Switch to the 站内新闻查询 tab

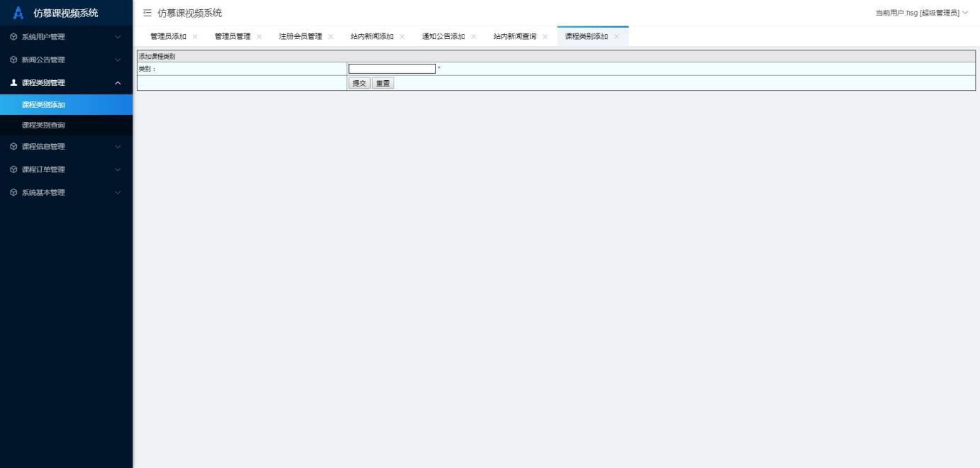(516, 37)
